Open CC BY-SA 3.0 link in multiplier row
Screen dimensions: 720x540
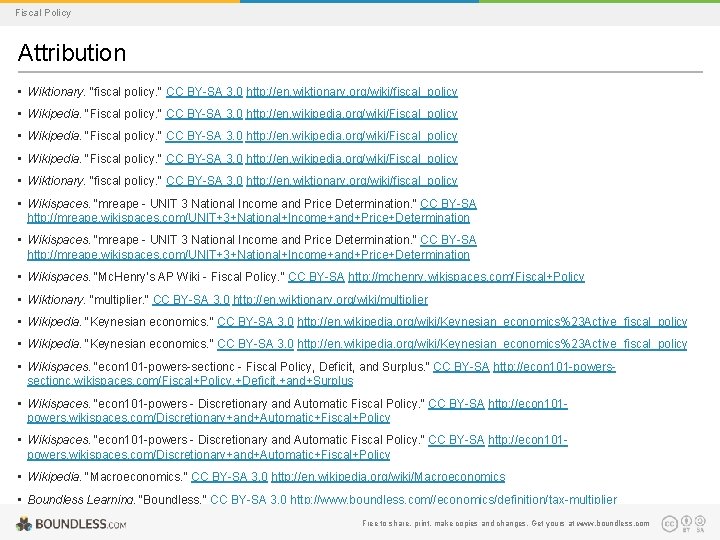[x=191, y=300]
